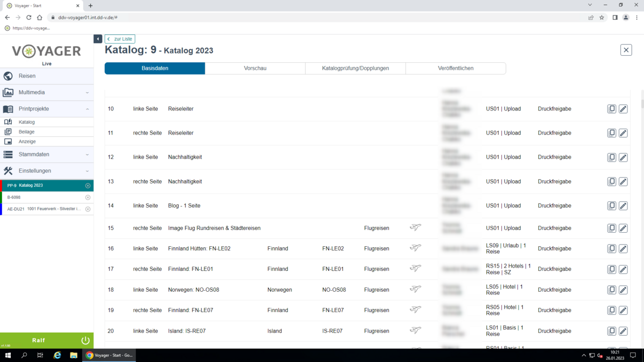Expand the Multimedia menu

(47, 92)
